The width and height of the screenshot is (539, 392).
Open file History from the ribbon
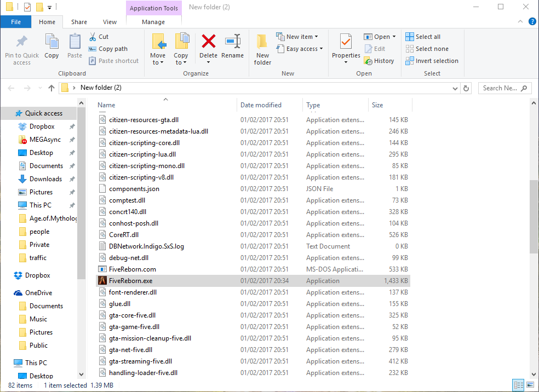pos(379,61)
